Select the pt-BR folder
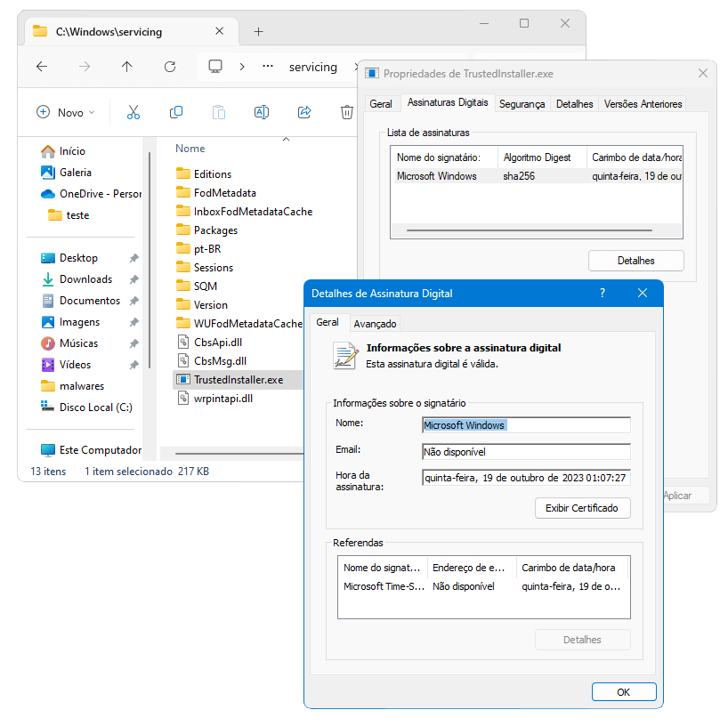 198,249
